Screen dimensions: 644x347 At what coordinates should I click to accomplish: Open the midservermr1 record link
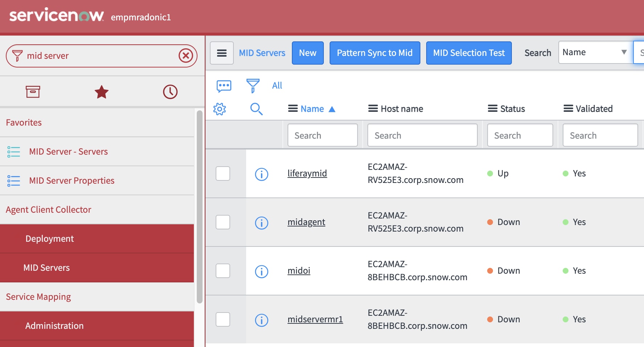click(x=315, y=319)
